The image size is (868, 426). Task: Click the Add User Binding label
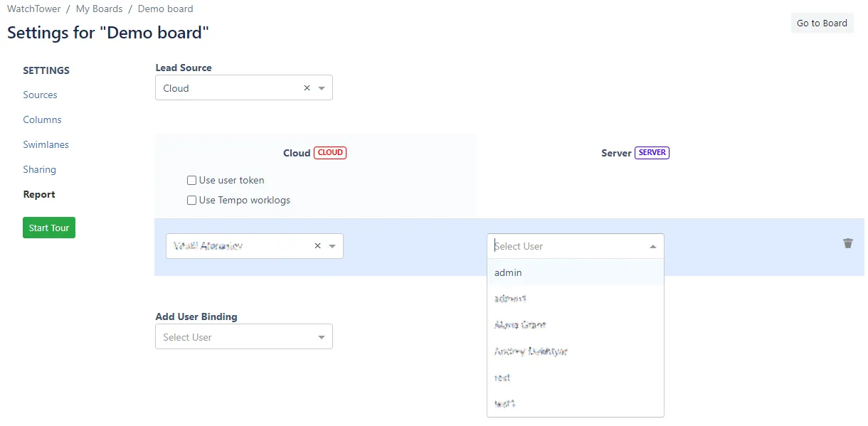tap(196, 317)
